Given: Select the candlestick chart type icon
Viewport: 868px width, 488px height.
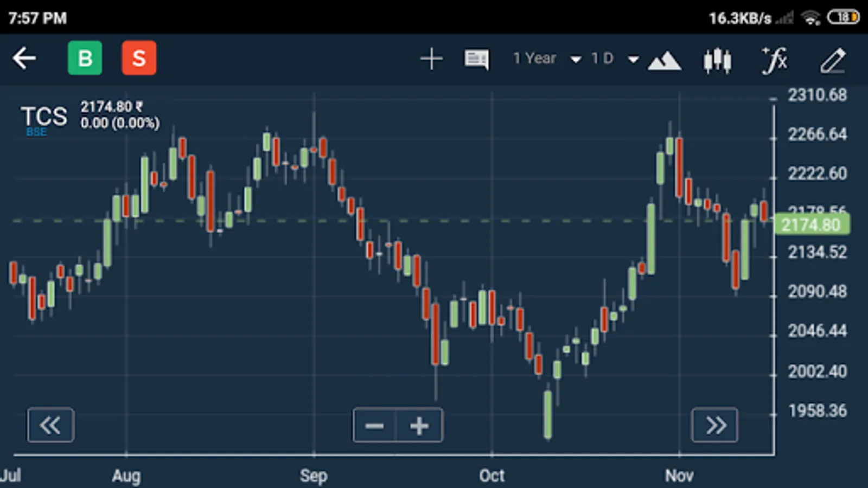Looking at the screenshot, I should pos(717,60).
